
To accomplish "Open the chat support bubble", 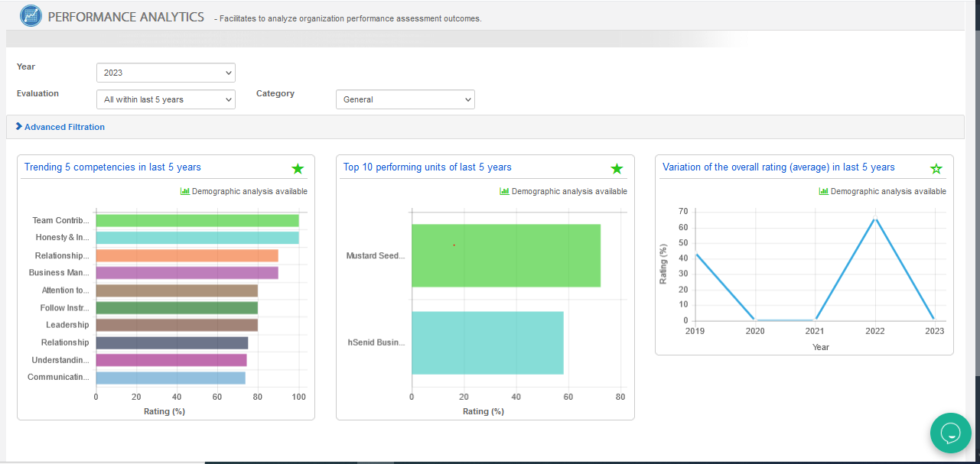I will (950, 433).
